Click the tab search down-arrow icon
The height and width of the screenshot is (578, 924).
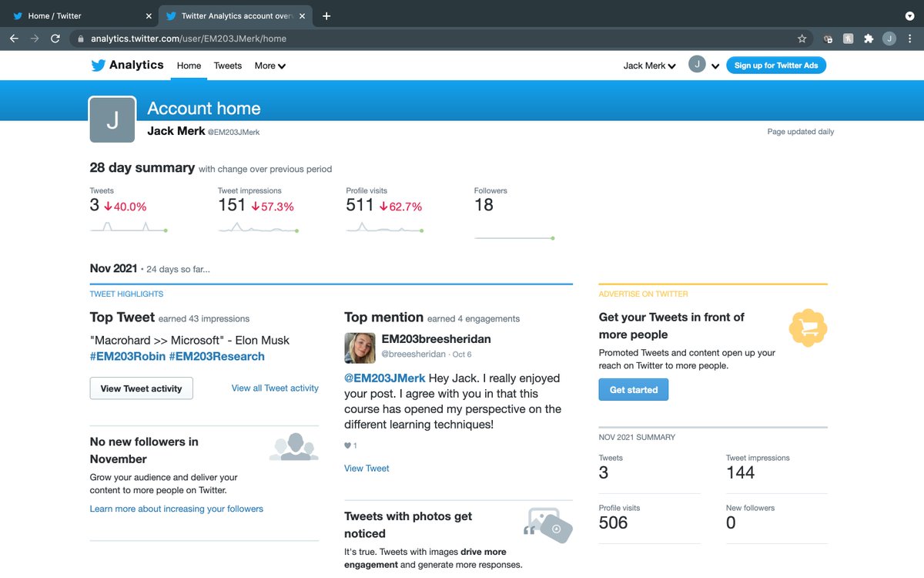(909, 15)
